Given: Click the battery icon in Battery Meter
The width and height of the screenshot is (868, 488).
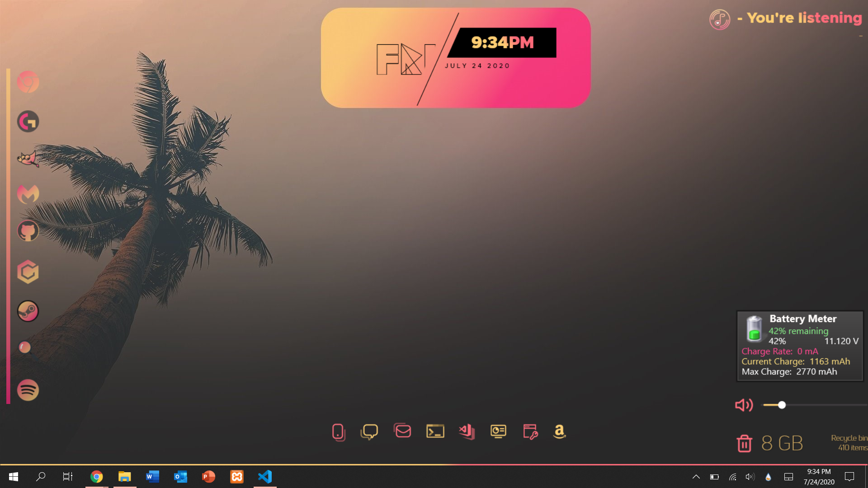Looking at the screenshot, I should [x=754, y=328].
